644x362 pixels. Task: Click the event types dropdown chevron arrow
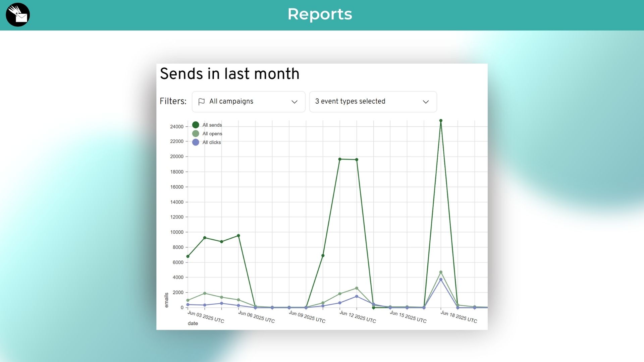[425, 102]
